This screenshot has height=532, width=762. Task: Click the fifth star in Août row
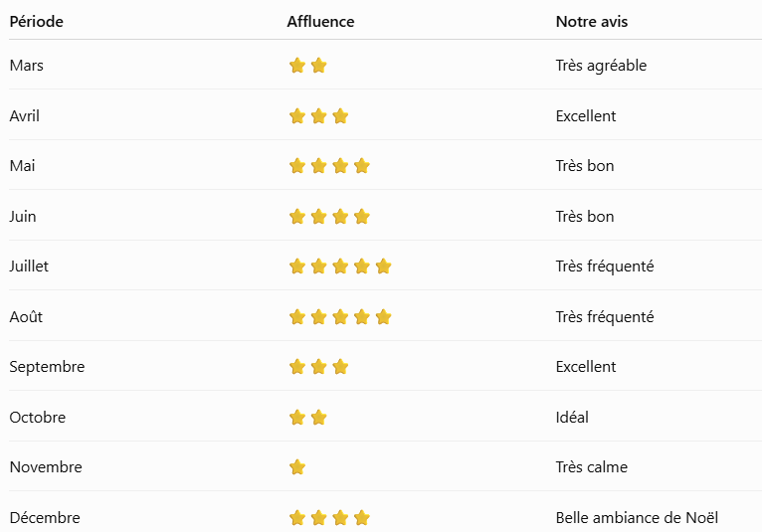(383, 317)
